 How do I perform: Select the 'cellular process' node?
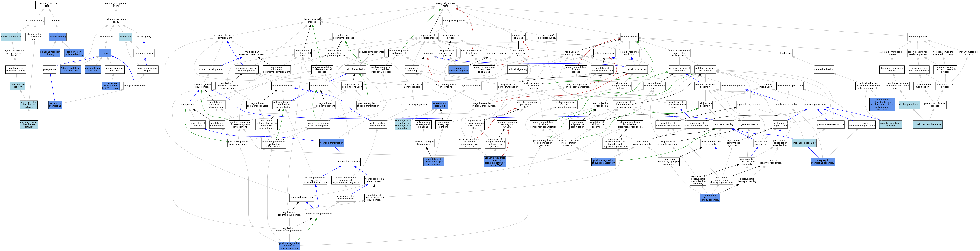pos(629,37)
